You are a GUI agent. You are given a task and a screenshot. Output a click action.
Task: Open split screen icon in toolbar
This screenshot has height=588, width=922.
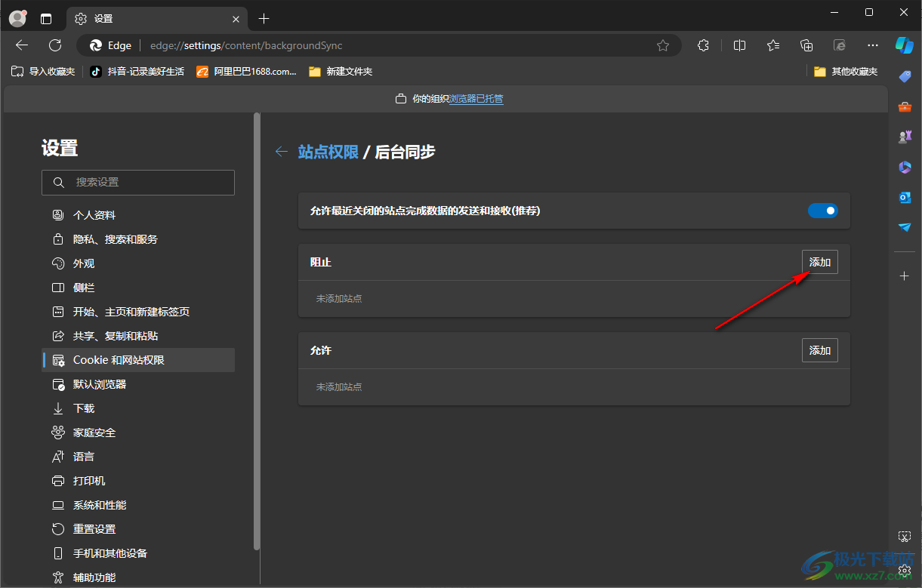740,45
